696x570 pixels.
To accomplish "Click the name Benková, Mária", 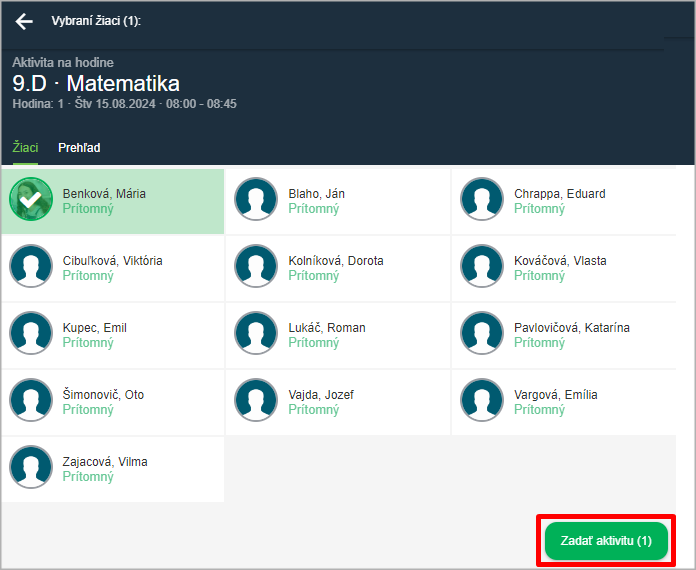I will tap(104, 194).
